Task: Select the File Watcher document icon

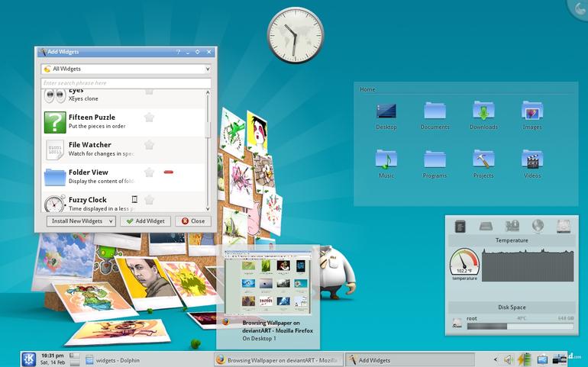Action: pos(55,150)
